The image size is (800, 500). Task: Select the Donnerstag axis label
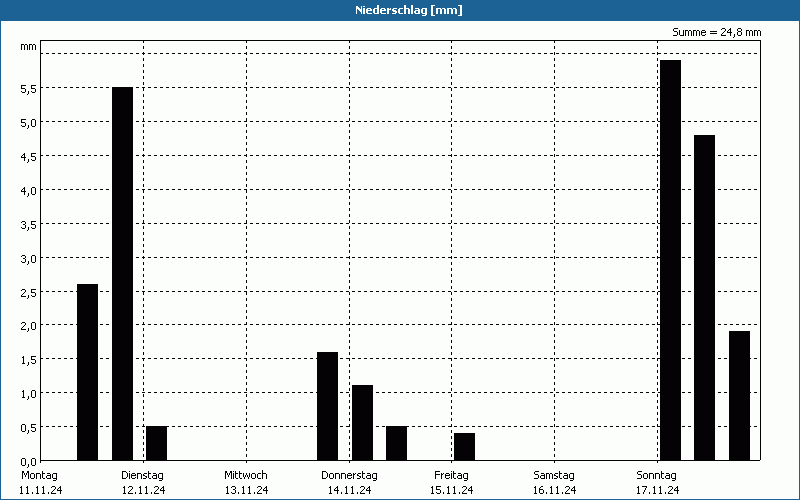point(349,476)
